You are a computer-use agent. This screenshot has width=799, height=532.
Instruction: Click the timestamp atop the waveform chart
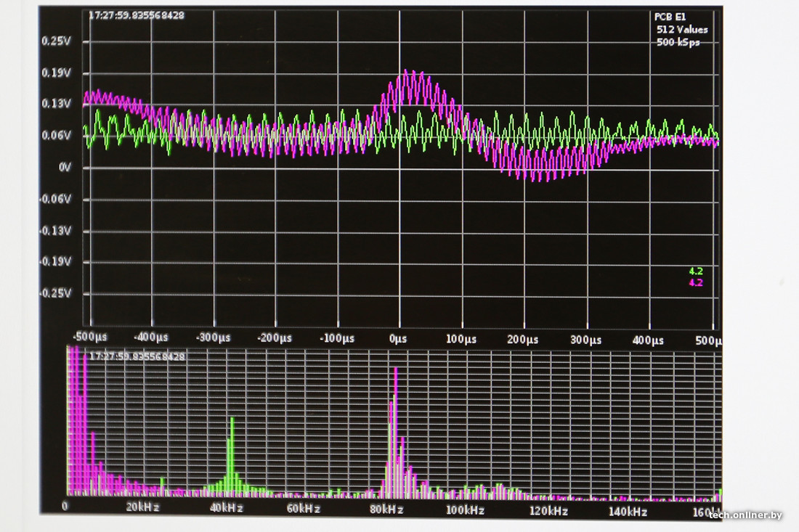tap(137, 15)
